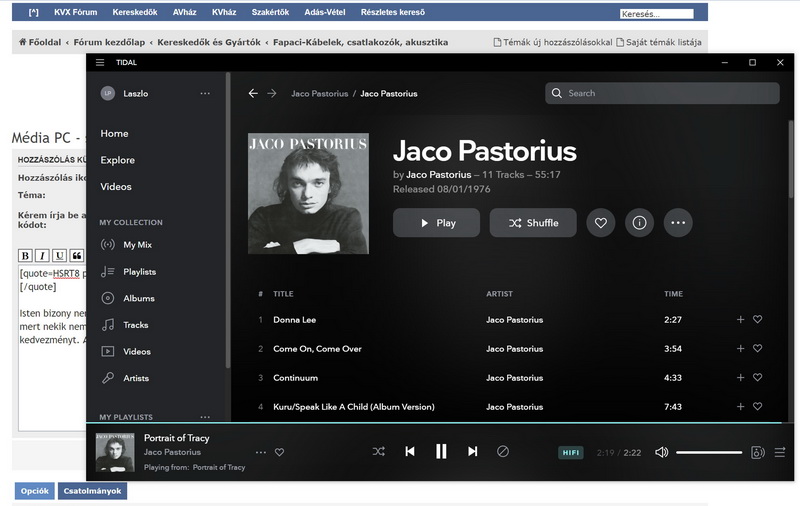Favorite Portrait of Tracy in player bar
The width and height of the screenshot is (800, 506).
pos(279,452)
